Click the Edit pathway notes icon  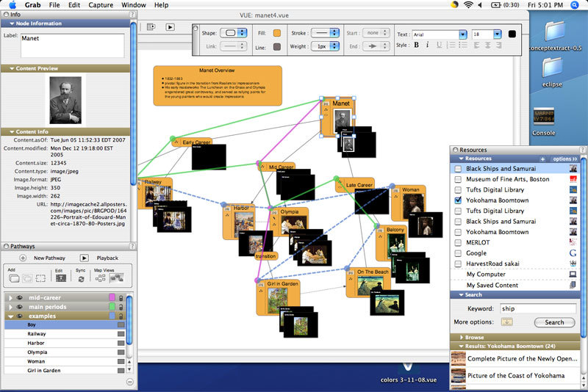(x=60, y=279)
